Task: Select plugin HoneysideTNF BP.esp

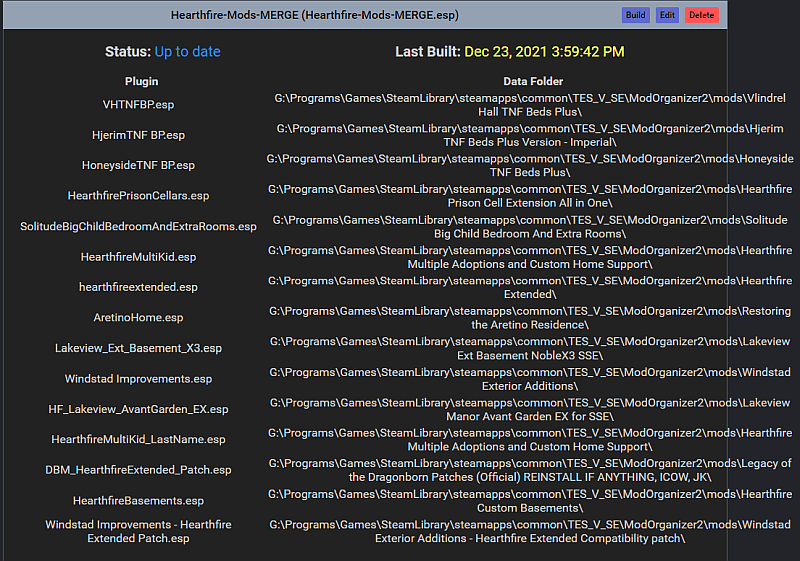Action: point(138,165)
